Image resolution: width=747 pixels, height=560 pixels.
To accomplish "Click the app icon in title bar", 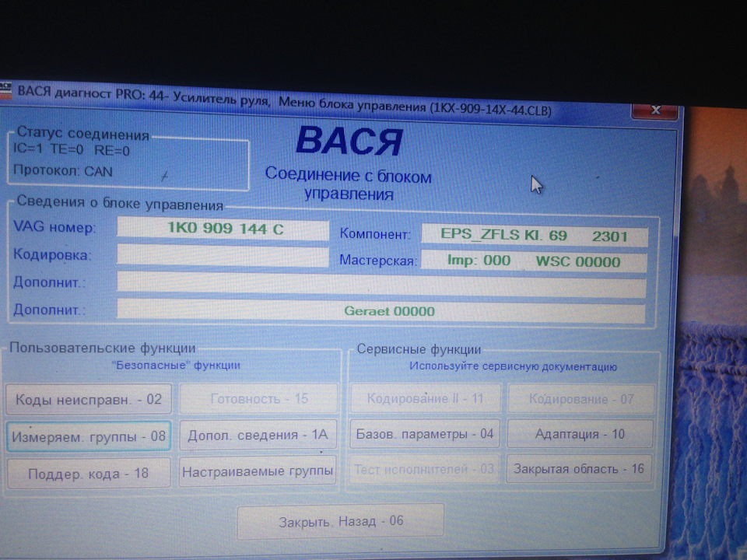I will point(5,90).
